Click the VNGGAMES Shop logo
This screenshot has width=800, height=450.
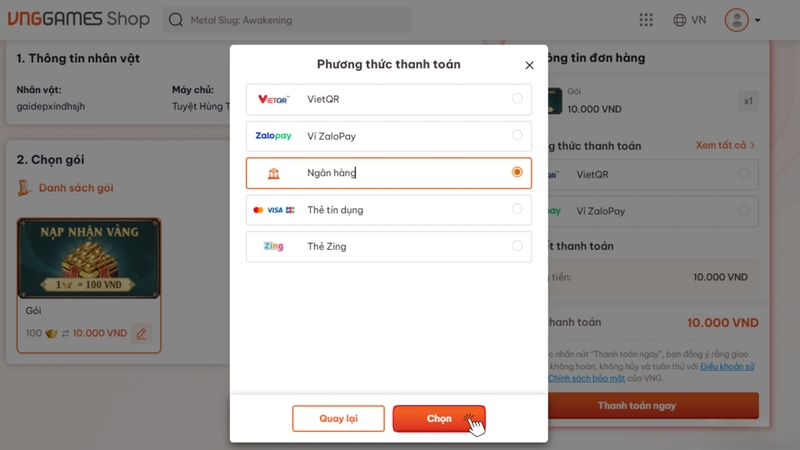[x=78, y=19]
